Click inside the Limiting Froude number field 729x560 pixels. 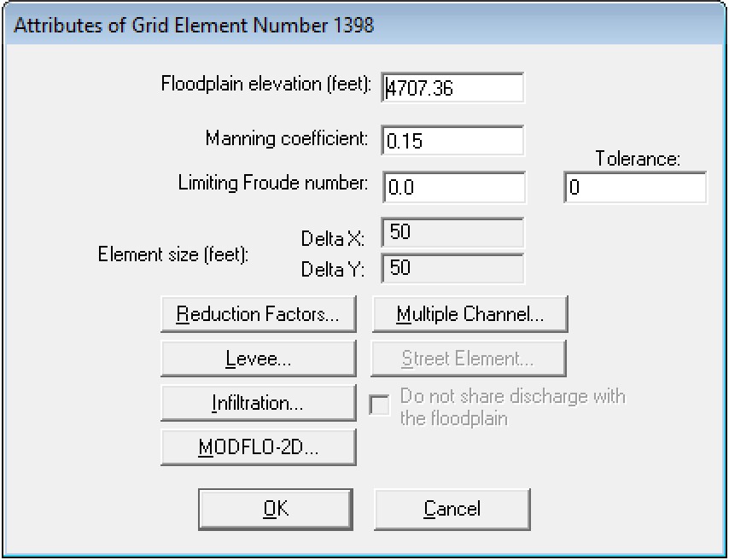pos(452,187)
